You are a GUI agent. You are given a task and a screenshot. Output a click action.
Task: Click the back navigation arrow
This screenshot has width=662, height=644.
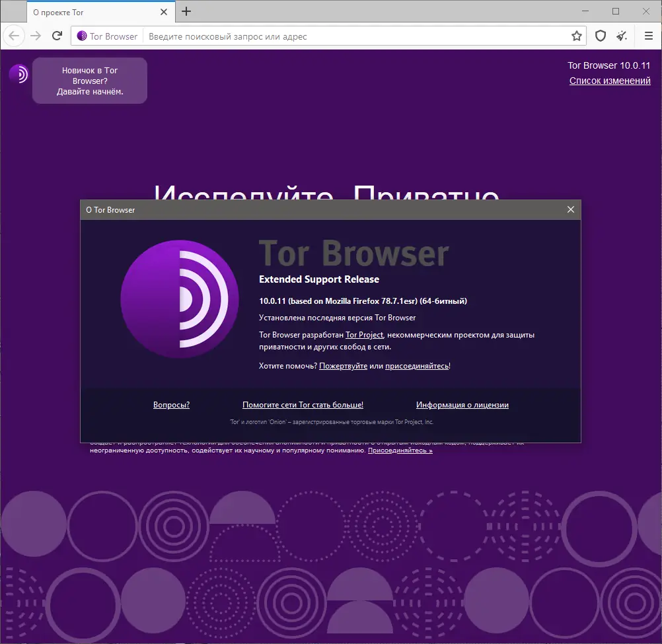click(x=13, y=36)
